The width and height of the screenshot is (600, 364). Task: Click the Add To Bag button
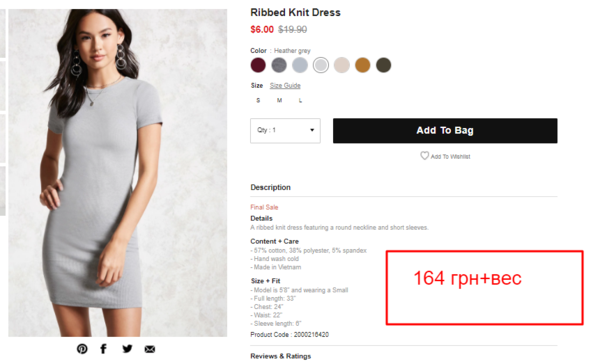(445, 131)
